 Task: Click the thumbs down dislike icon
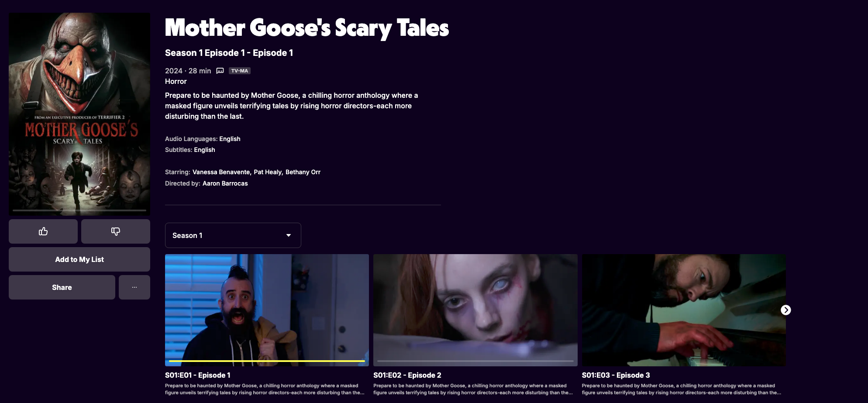coord(116,231)
